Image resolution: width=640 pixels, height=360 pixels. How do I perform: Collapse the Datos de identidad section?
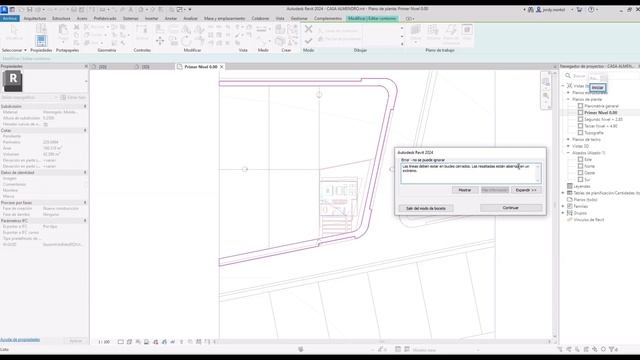[x=85, y=173]
